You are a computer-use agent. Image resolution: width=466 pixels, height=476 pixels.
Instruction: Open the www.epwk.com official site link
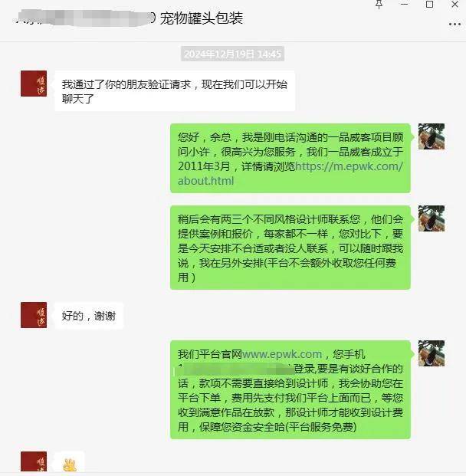pos(282,354)
